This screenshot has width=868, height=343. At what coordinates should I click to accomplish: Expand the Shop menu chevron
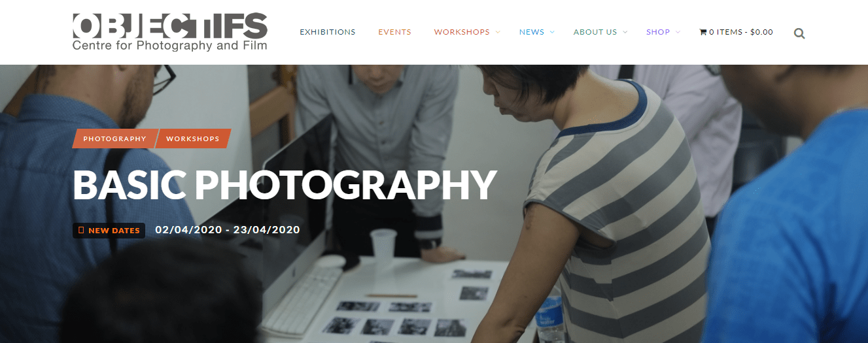click(678, 32)
